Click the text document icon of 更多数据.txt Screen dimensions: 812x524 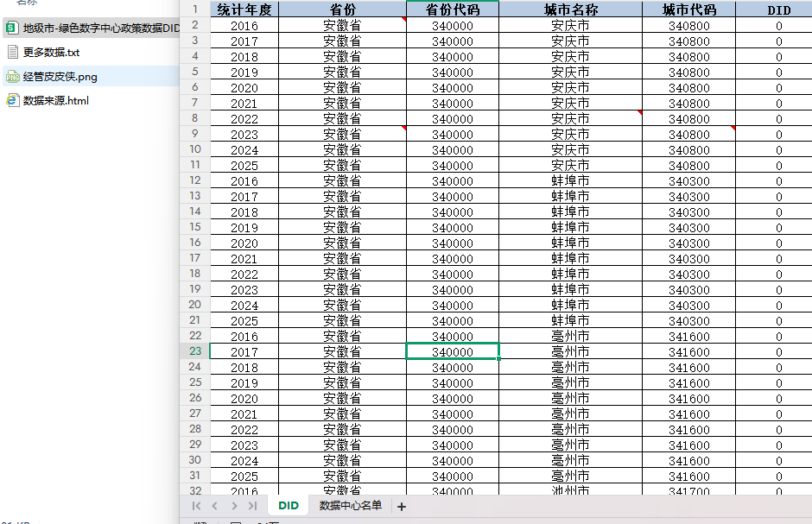13,52
